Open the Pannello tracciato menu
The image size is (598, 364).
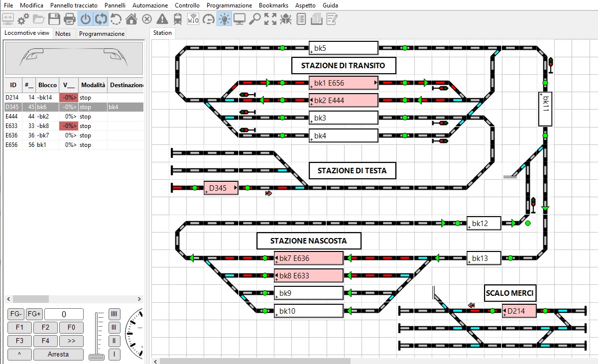click(74, 5)
